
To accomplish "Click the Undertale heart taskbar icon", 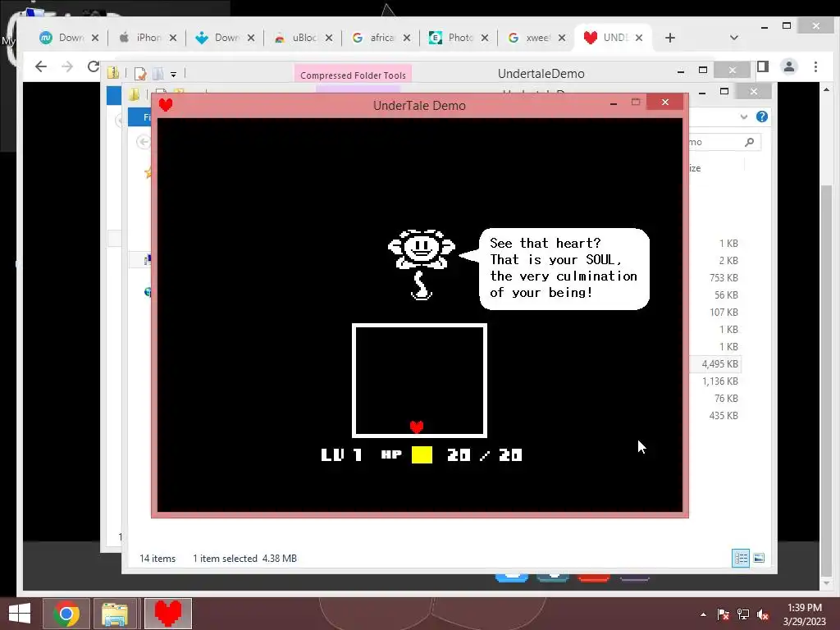I will pyautogui.click(x=167, y=614).
